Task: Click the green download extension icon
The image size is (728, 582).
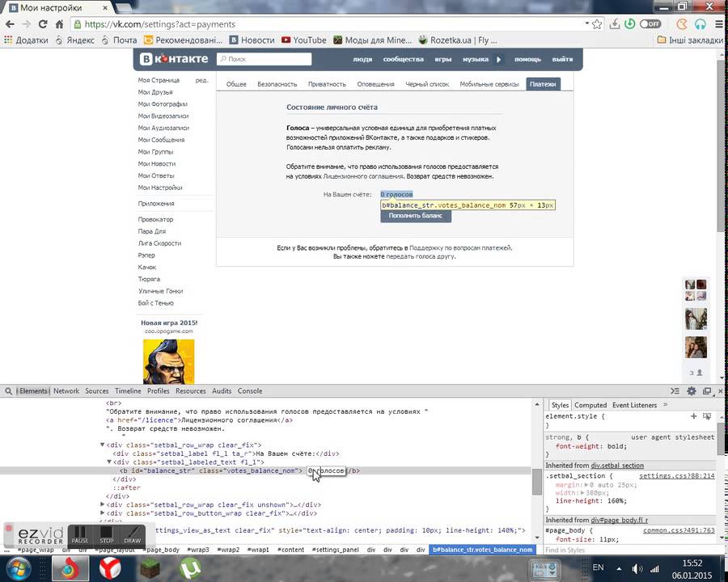Action: click(x=630, y=23)
